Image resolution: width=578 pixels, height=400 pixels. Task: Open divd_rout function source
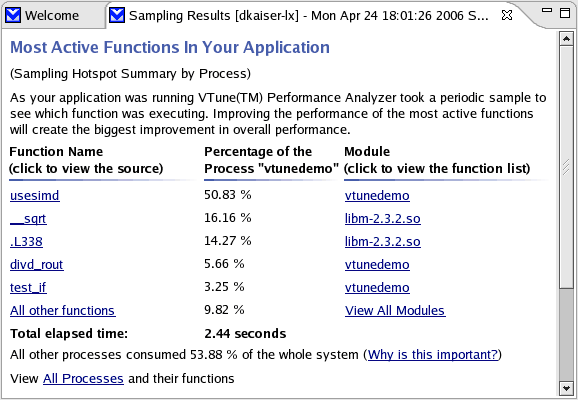pyautogui.click(x=36, y=264)
